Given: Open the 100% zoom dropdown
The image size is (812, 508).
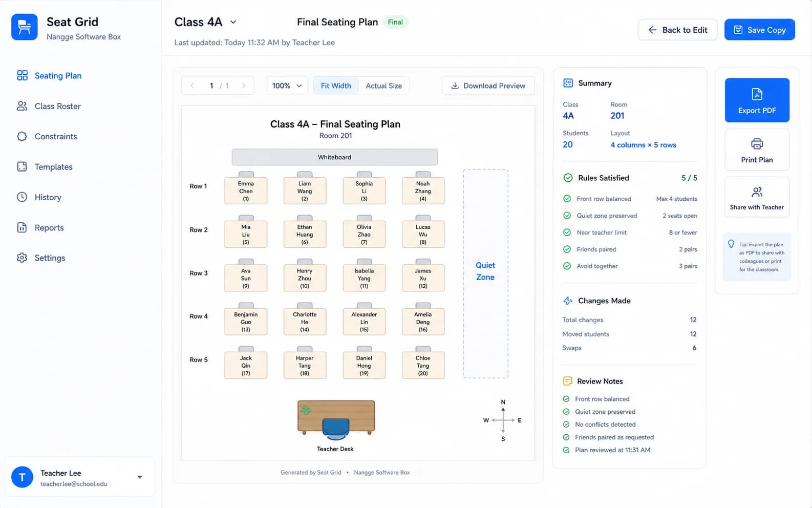Looking at the screenshot, I should (x=287, y=86).
